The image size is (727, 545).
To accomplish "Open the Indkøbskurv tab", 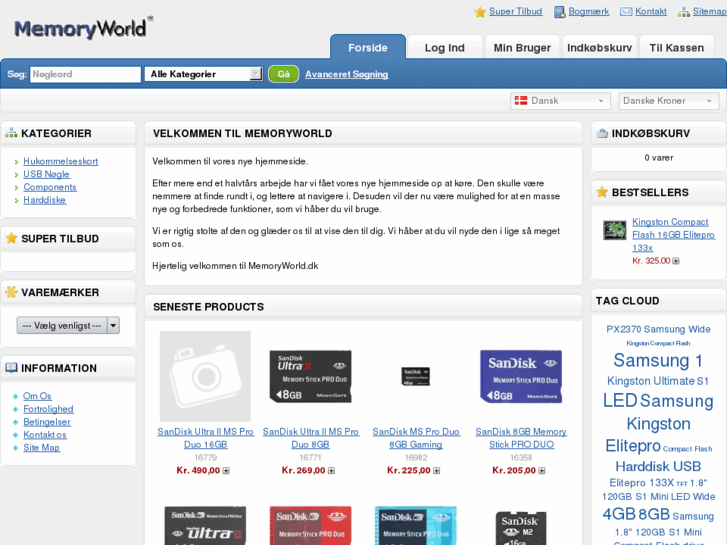I will (599, 47).
